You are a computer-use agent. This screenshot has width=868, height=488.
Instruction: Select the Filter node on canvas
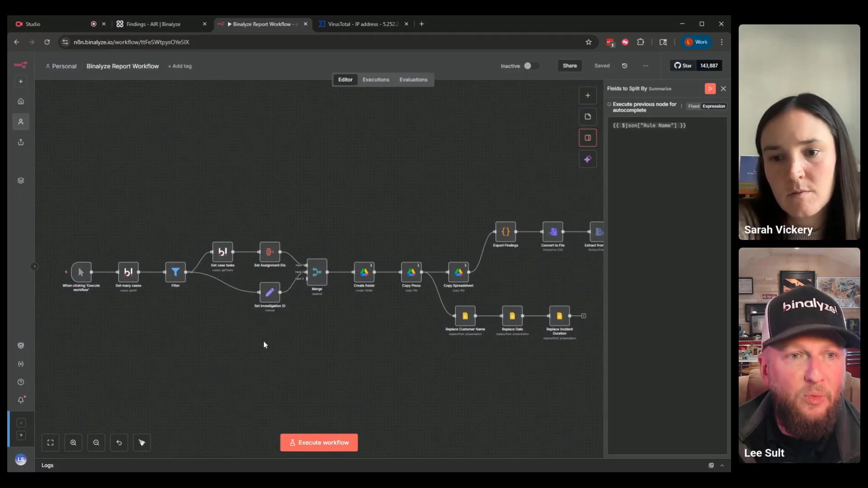tap(175, 272)
